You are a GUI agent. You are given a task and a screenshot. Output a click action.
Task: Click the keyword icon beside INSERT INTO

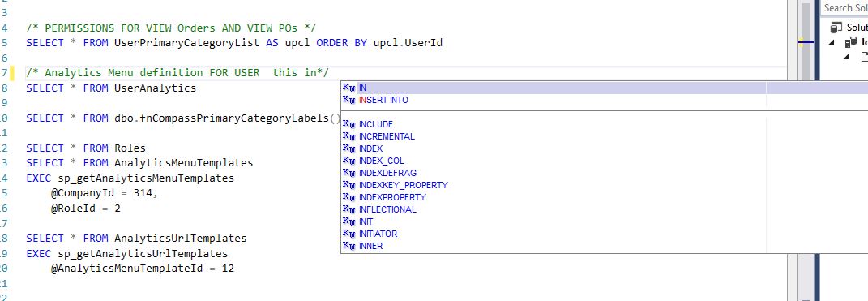348,100
